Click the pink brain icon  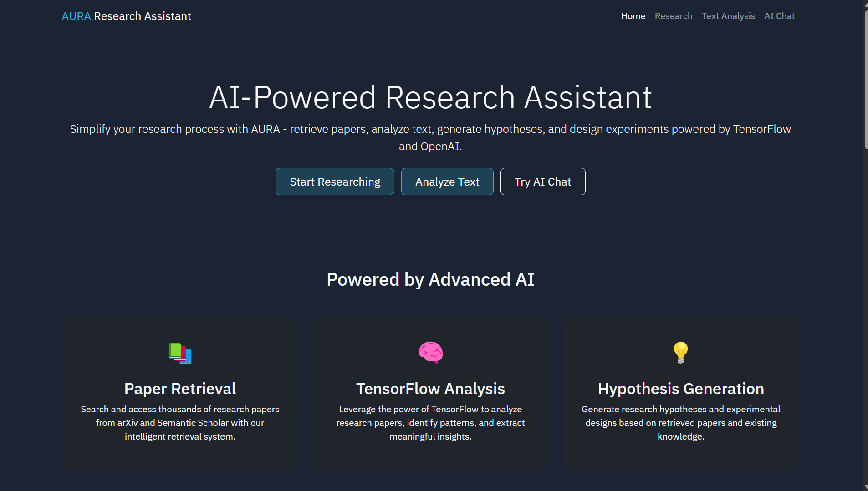[430, 353]
